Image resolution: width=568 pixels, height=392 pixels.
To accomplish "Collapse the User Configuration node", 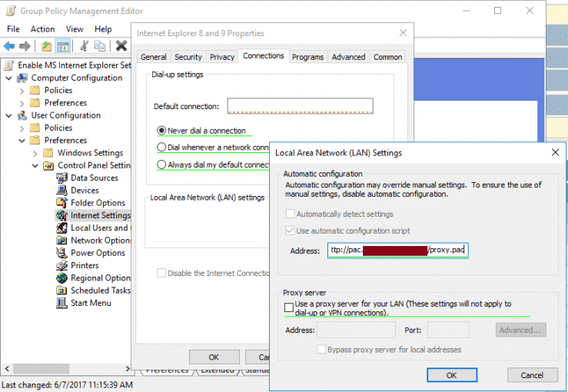I will coord(10,115).
